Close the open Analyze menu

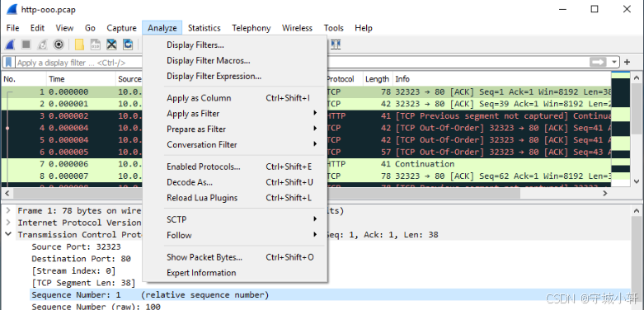click(x=162, y=28)
